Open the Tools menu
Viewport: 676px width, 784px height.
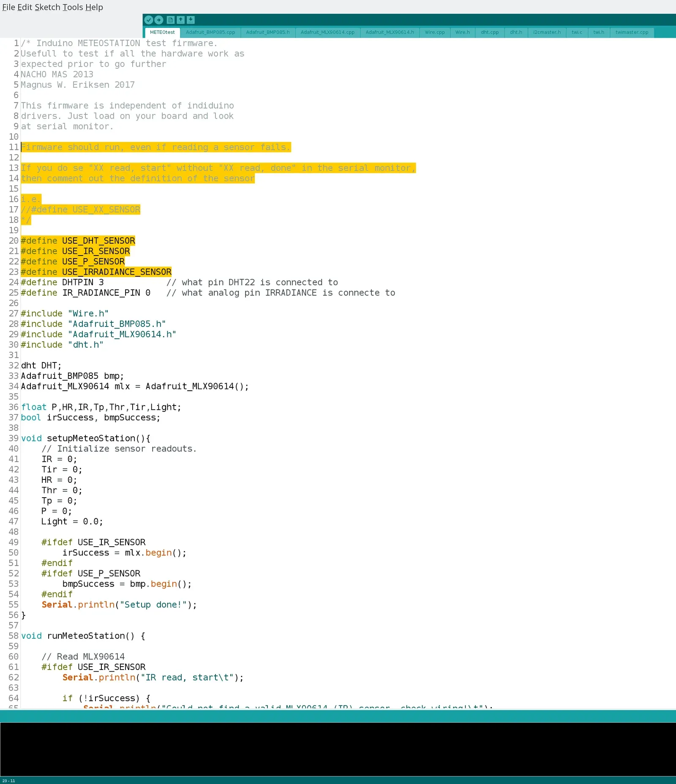73,7
